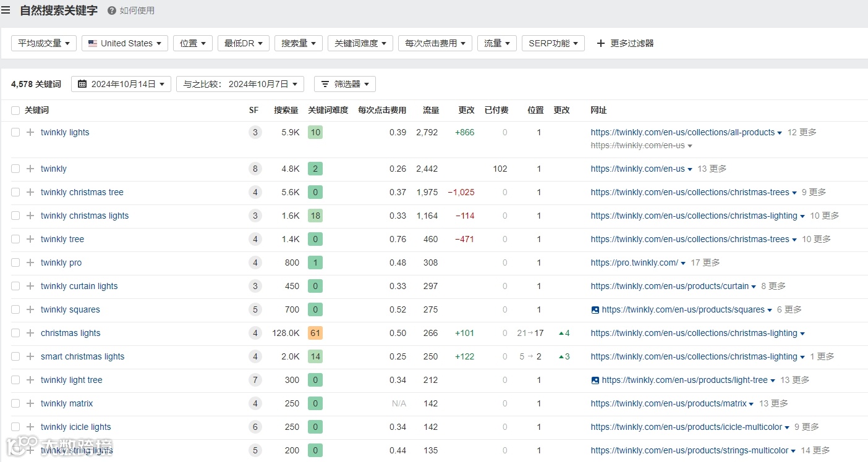Screen dimensions: 868x462
Task: Sort by the SF column header
Action: [253, 111]
